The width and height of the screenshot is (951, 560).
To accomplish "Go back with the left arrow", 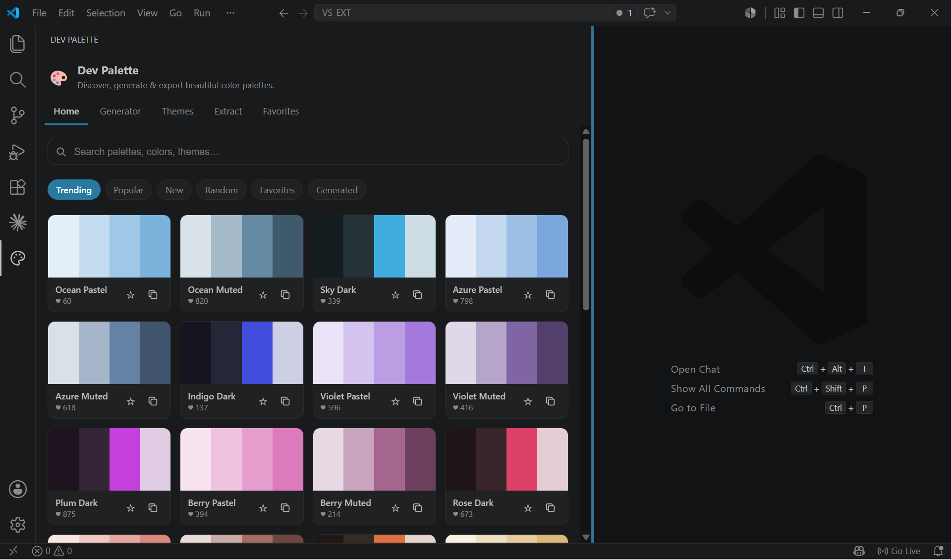I will click(x=283, y=13).
